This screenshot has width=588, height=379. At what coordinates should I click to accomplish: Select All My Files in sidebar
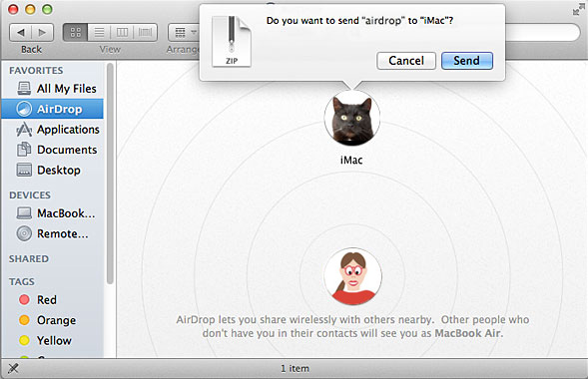click(x=53, y=89)
